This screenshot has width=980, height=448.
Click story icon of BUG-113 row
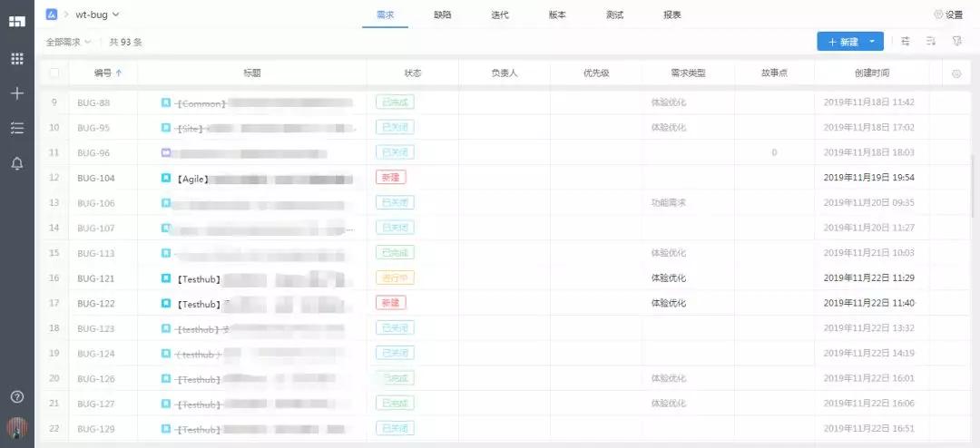click(x=166, y=253)
